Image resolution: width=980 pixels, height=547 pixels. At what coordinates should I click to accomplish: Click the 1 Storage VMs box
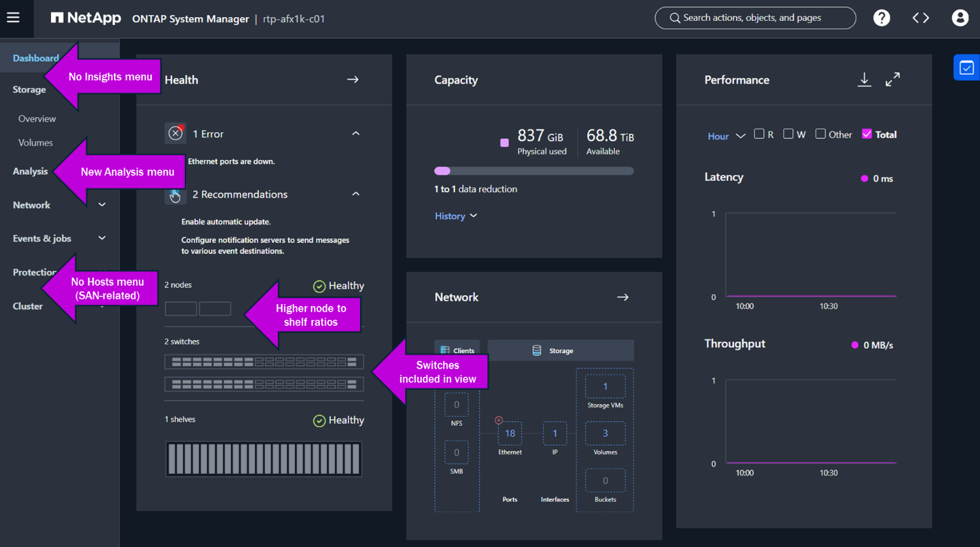click(x=605, y=386)
